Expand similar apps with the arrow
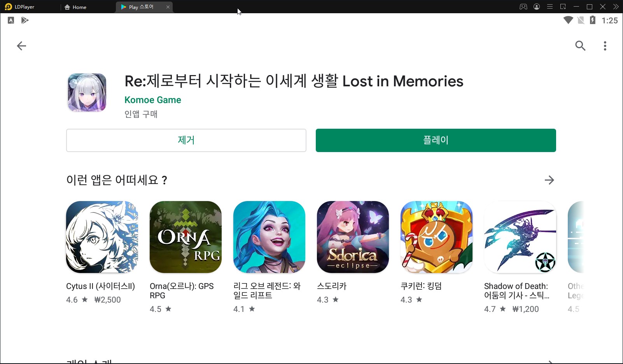This screenshot has height=364, width=623. click(x=549, y=180)
